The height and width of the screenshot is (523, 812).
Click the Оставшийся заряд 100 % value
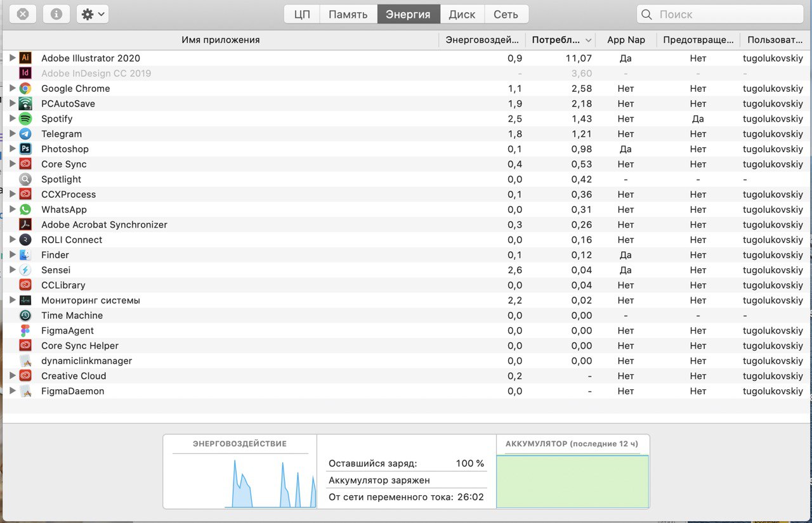pos(470,463)
